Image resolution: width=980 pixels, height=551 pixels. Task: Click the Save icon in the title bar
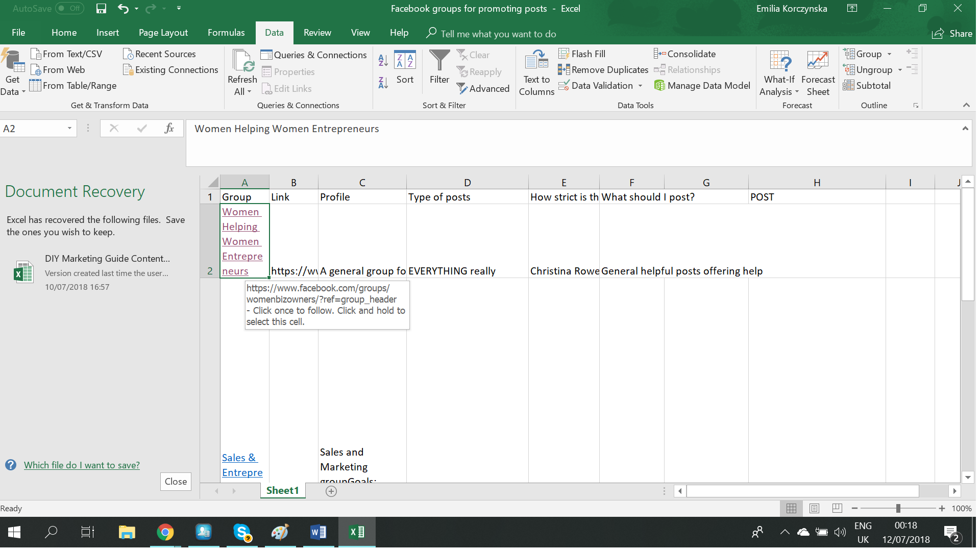click(x=101, y=9)
